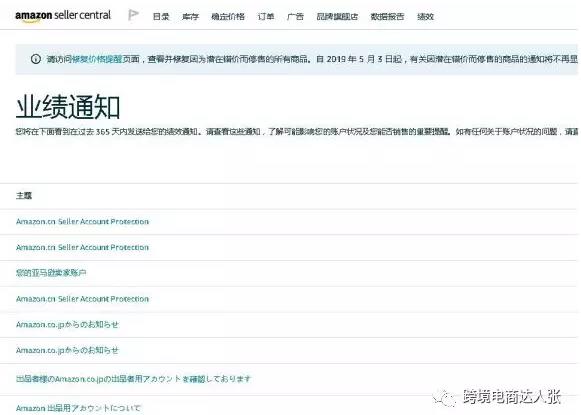Open the 广告 menu
581x415 pixels.
pyautogui.click(x=295, y=17)
